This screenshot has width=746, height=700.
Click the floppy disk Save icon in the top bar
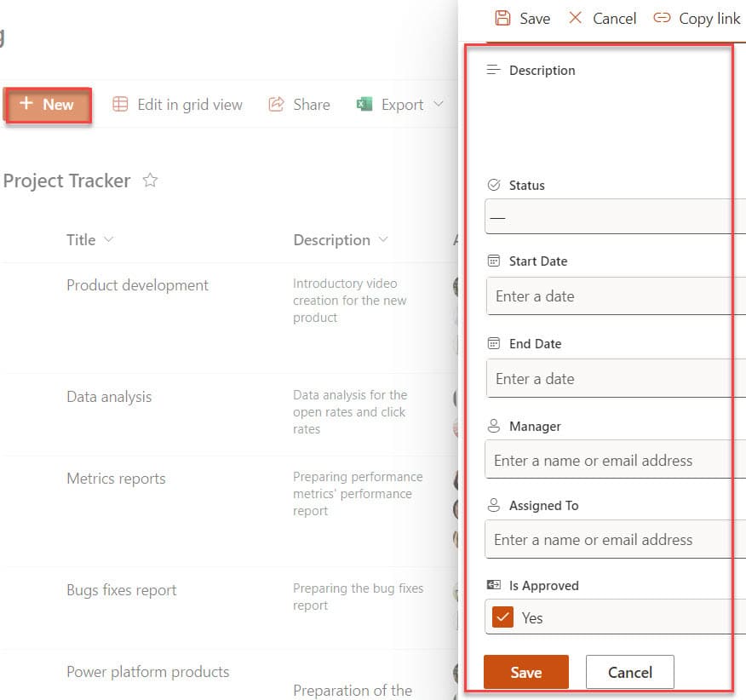tap(502, 18)
